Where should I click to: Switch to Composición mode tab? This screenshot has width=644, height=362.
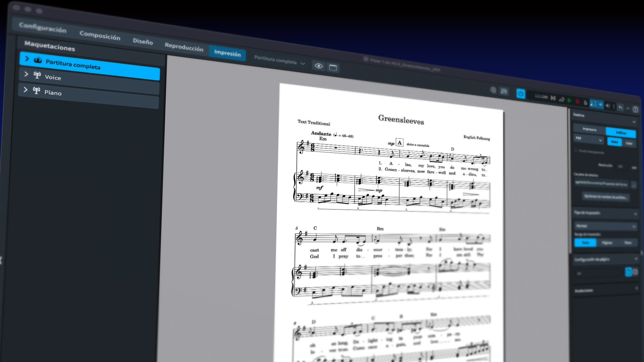click(x=100, y=35)
